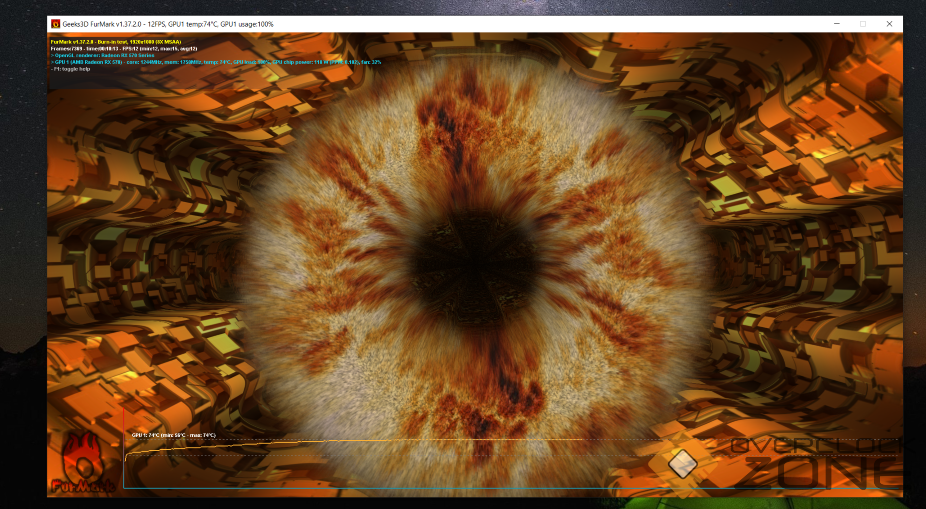Click the 'F1: toggle help' hint text

pos(71,69)
